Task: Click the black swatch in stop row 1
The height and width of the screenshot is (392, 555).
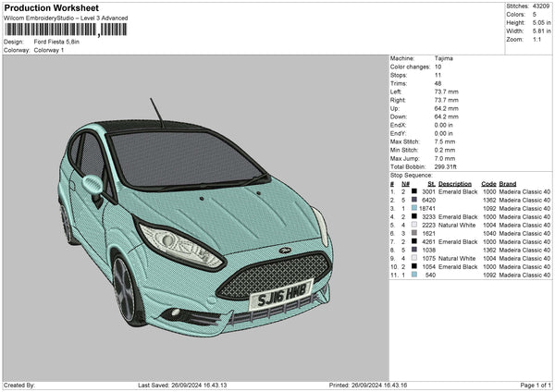Action: point(414,191)
